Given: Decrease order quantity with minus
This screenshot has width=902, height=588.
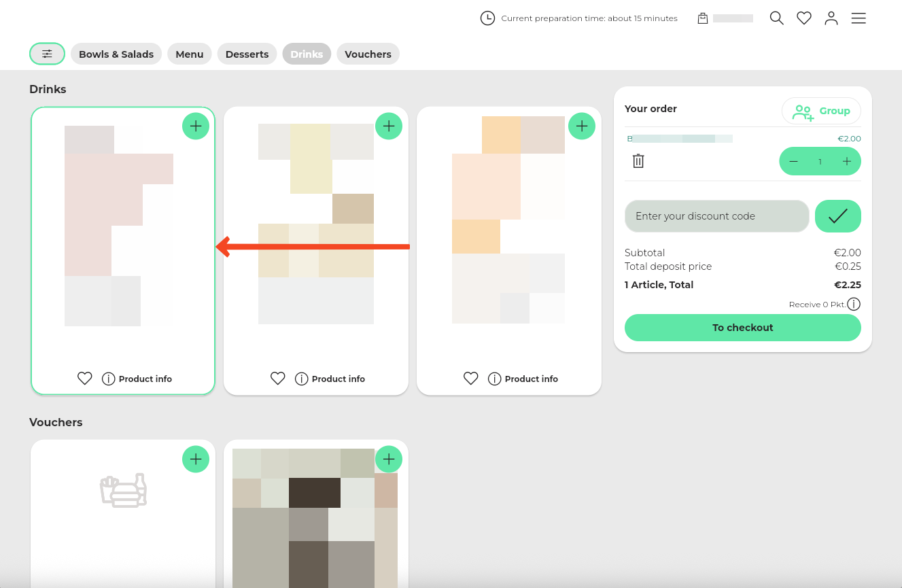Looking at the screenshot, I should tap(793, 161).
